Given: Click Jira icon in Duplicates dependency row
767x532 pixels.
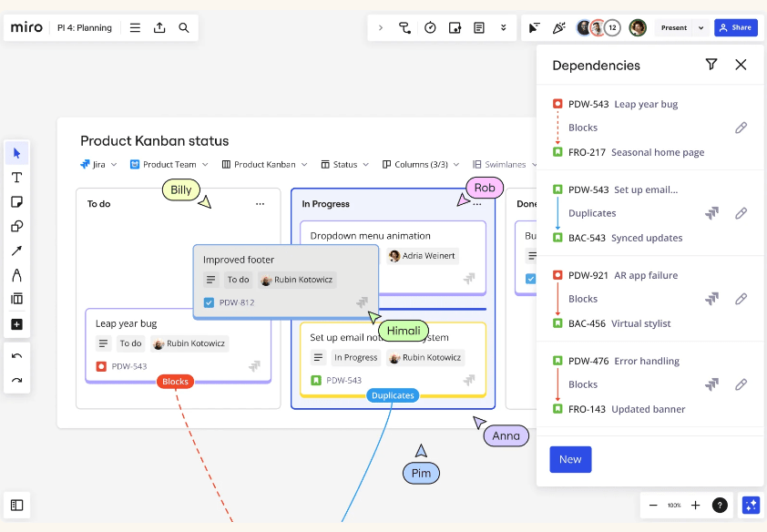Looking at the screenshot, I should pyautogui.click(x=711, y=213).
